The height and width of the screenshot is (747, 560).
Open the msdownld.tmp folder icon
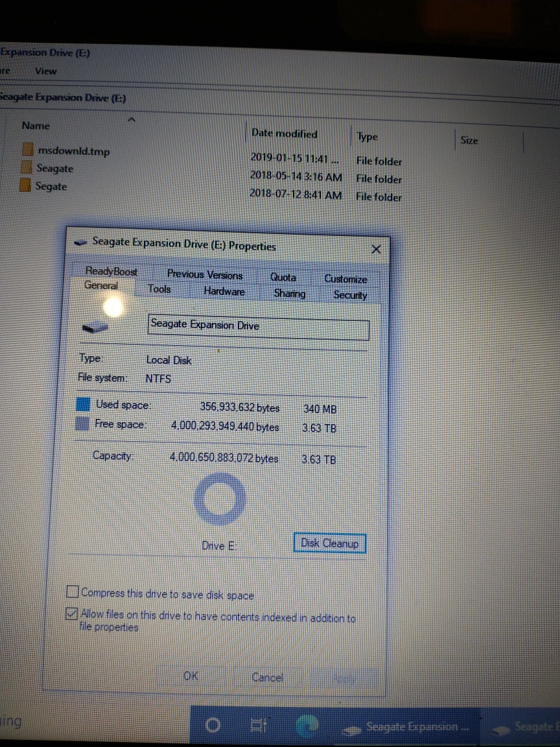28,150
